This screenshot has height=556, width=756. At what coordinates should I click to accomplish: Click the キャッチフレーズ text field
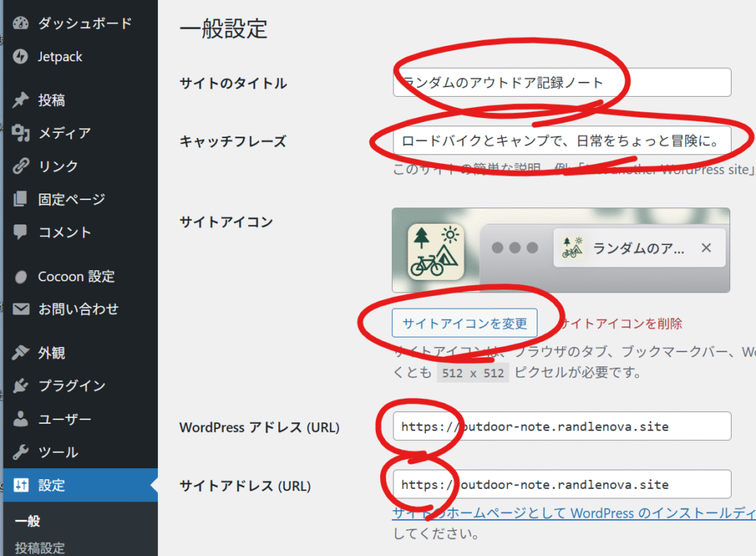(561, 140)
